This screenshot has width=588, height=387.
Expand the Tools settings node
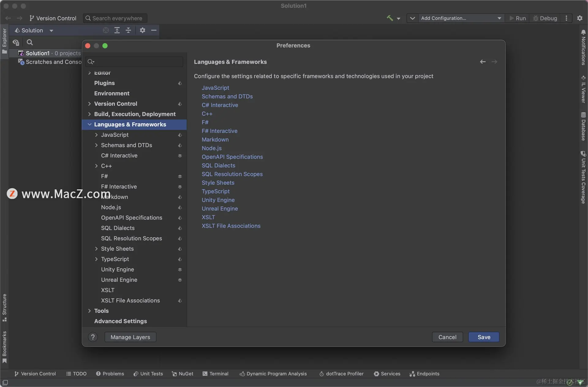click(89, 311)
